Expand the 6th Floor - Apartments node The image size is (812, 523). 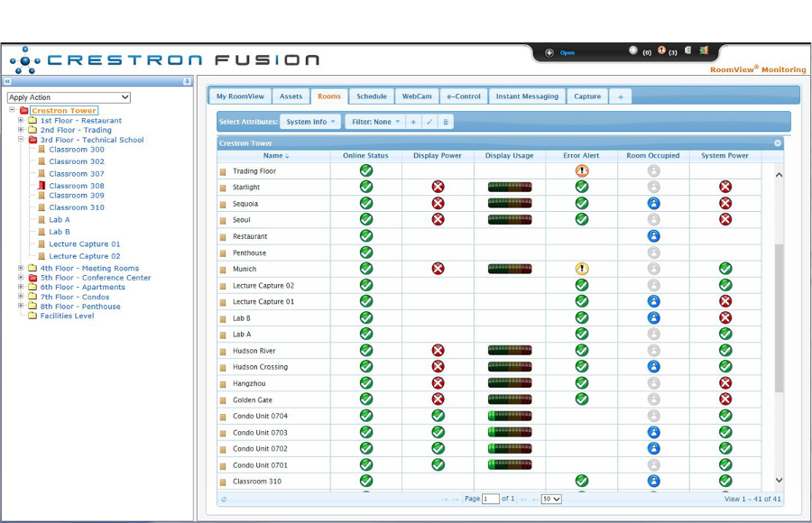[x=21, y=287]
